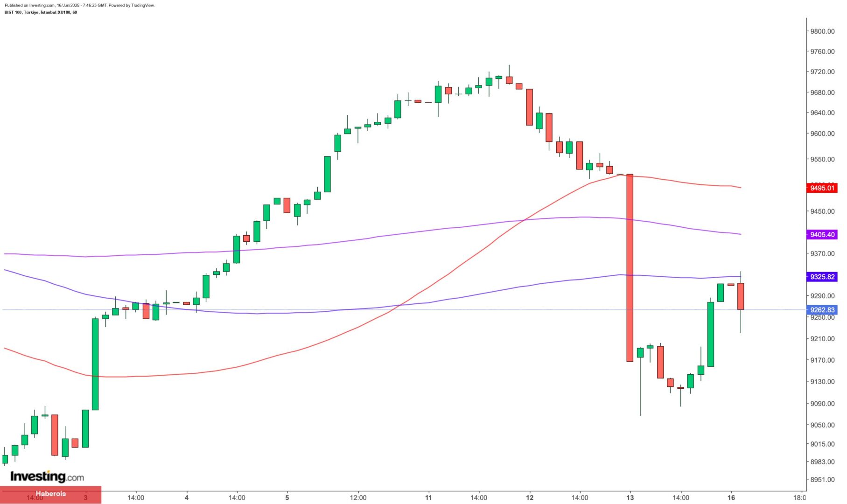Click the 9600.00 price axis label

822,133
